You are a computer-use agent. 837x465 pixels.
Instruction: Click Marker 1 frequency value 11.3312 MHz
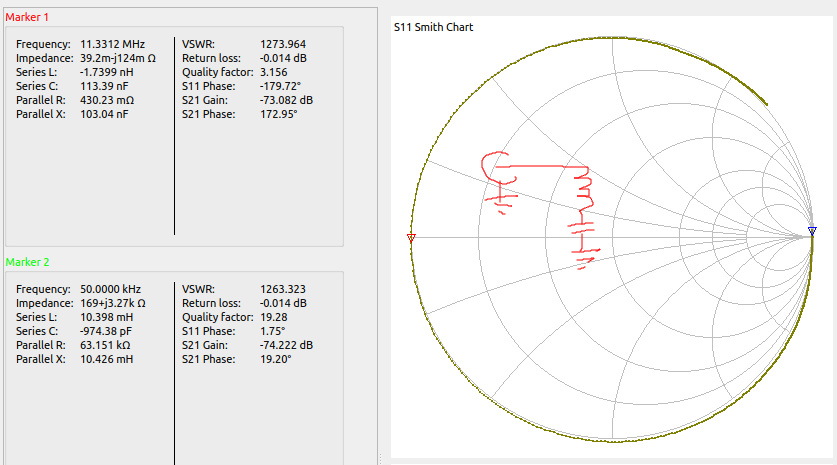pyautogui.click(x=114, y=44)
